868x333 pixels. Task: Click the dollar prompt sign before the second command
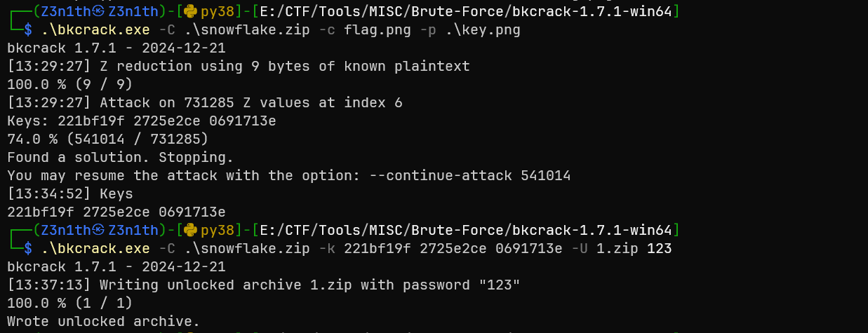coord(28,248)
